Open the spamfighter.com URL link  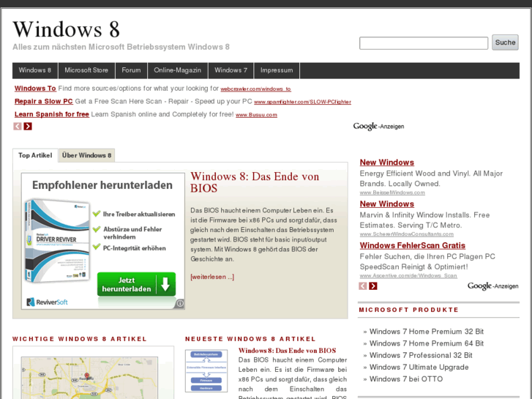(x=302, y=102)
